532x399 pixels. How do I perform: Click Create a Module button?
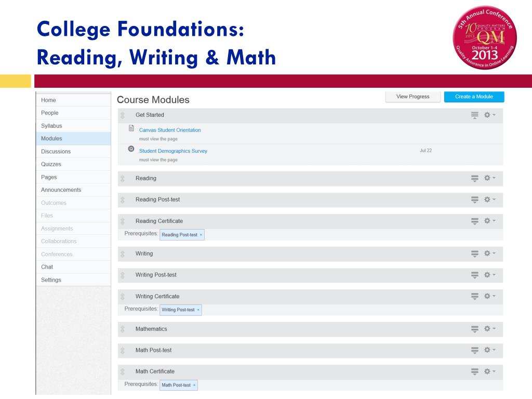[x=474, y=97]
